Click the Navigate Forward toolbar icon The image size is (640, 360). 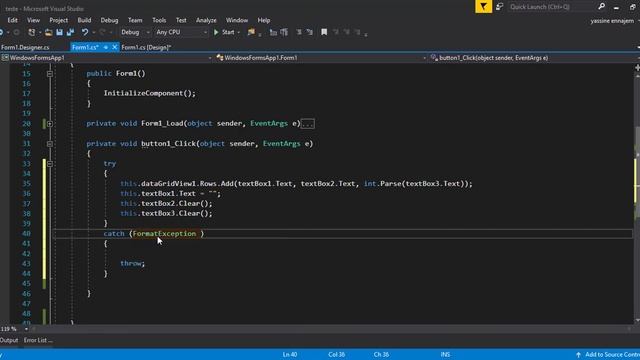(16, 32)
